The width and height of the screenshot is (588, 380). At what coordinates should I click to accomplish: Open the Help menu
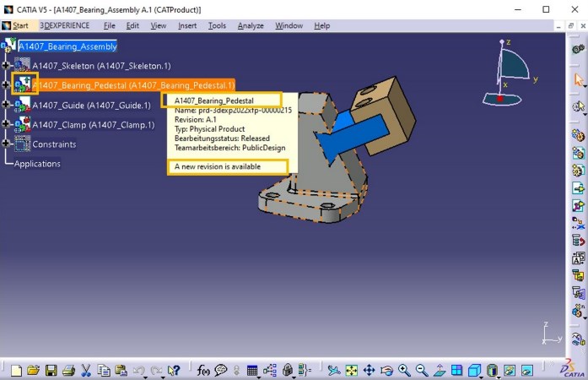[322, 25]
